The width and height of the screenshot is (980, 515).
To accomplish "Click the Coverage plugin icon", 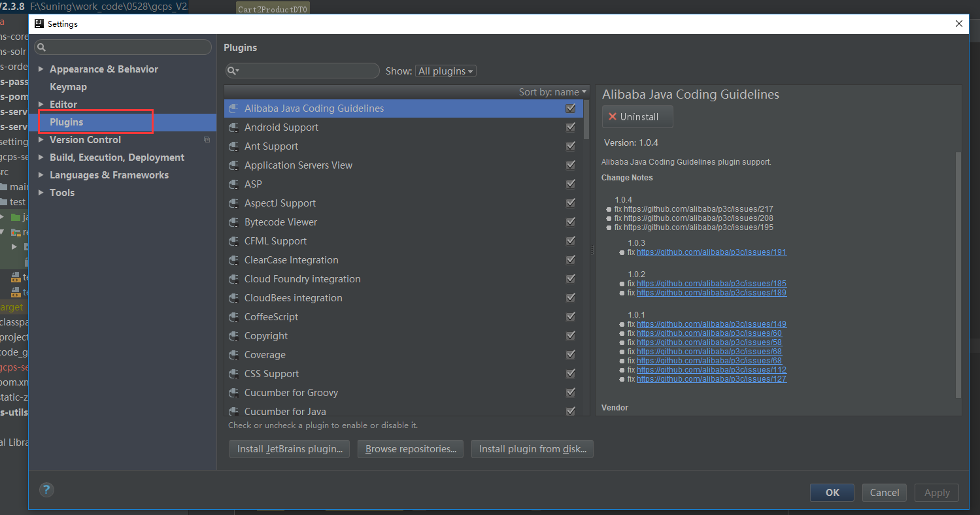I will (233, 355).
